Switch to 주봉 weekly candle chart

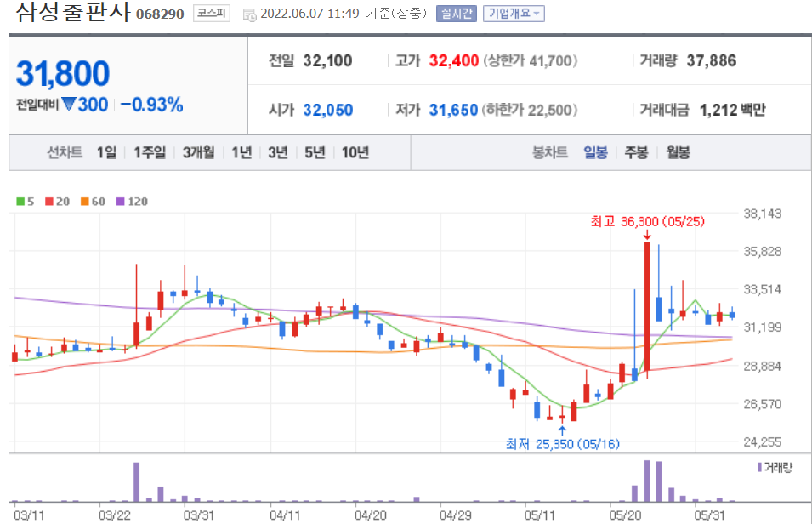coord(637,152)
